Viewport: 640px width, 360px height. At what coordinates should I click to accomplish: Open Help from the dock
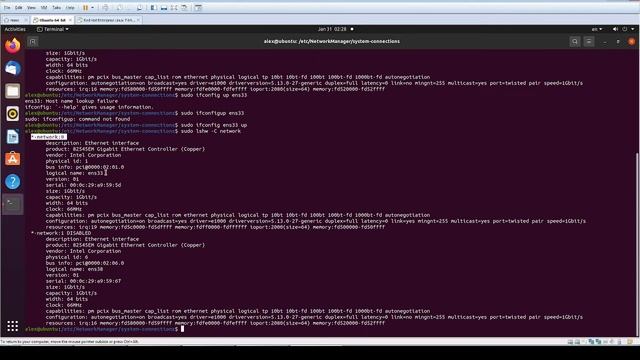pyautogui.click(x=13, y=182)
